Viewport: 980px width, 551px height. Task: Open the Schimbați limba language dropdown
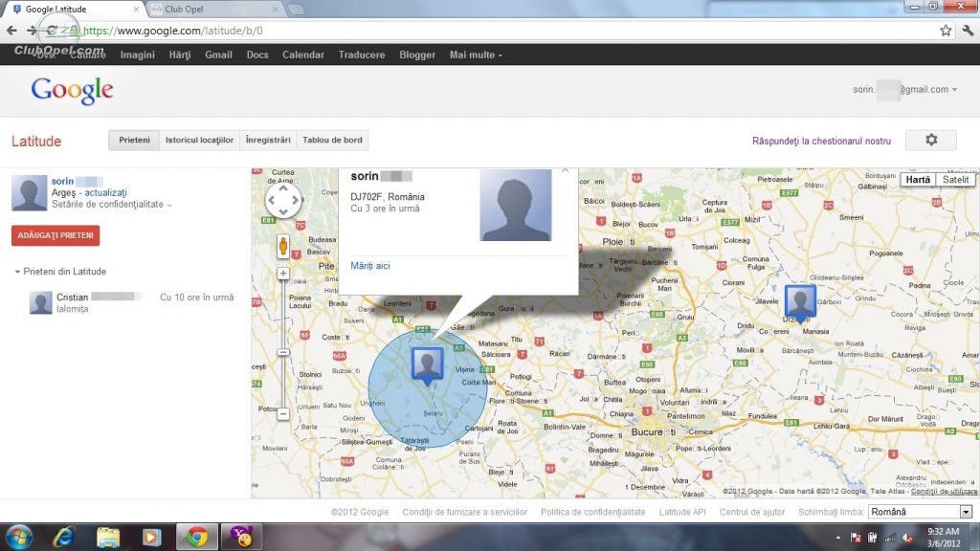(920, 512)
